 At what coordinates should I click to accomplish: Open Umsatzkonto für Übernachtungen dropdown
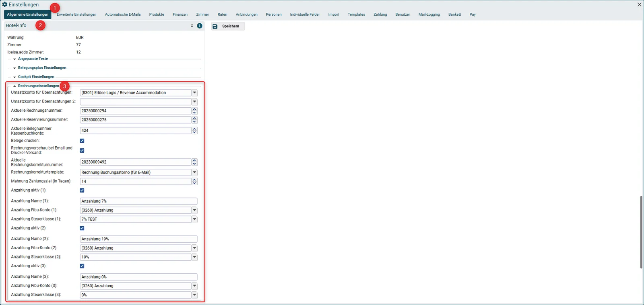[x=194, y=93]
